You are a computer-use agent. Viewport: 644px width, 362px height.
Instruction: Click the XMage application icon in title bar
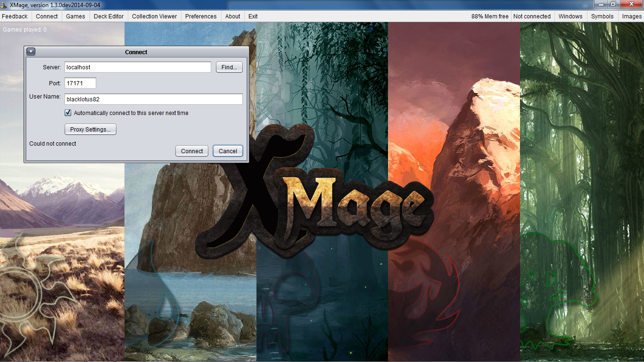(x=4, y=5)
